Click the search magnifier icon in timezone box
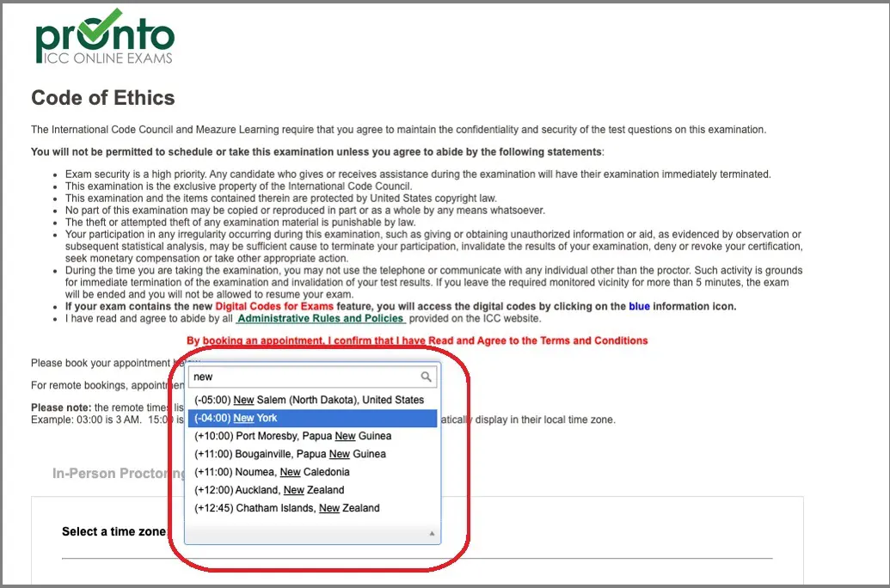This screenshot has width=890, height=588. point(427,377)
